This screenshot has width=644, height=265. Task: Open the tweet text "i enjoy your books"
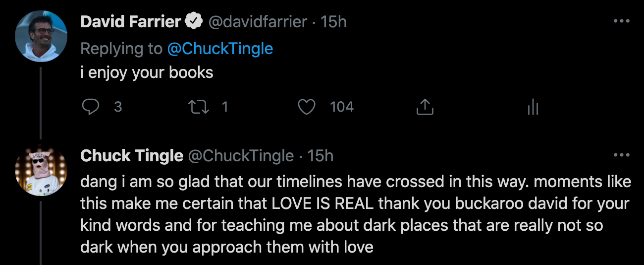[147, 72]
